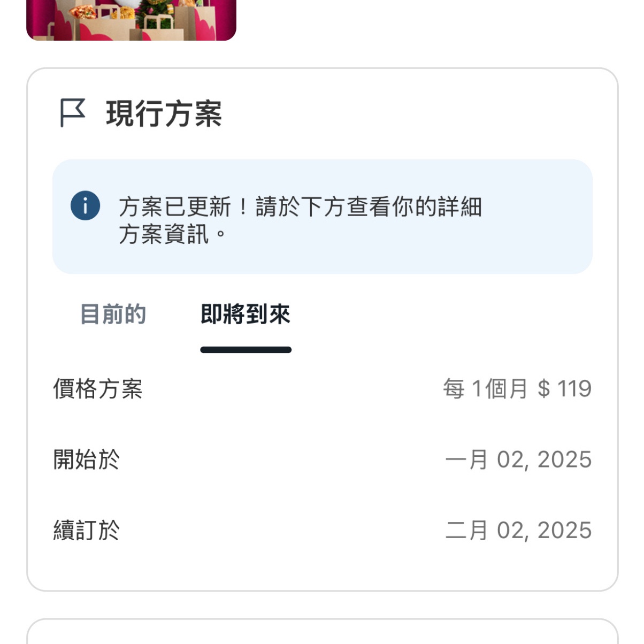Click the 方案已更新 notice message text
This screenshot has height=644, width=644.
point(300,207)
